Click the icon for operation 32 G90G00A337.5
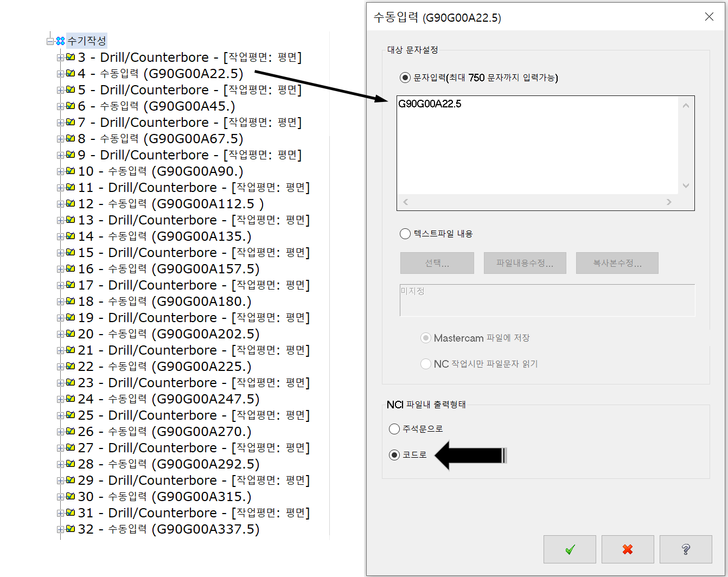 (71, 529)
